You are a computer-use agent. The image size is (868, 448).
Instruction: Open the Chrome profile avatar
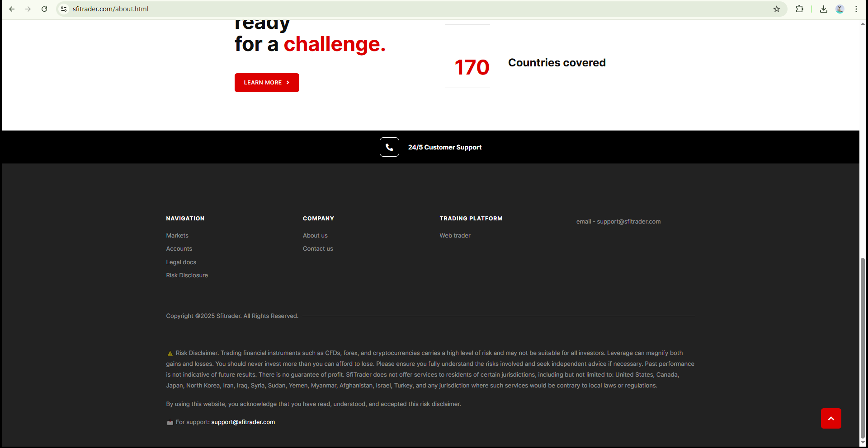[x=840, y=9]
